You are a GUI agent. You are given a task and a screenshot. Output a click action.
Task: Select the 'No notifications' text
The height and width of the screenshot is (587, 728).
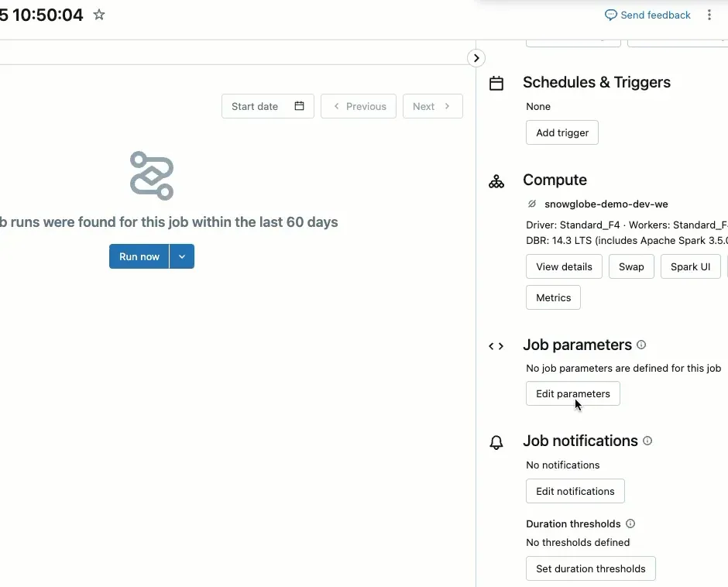[563, 465]
